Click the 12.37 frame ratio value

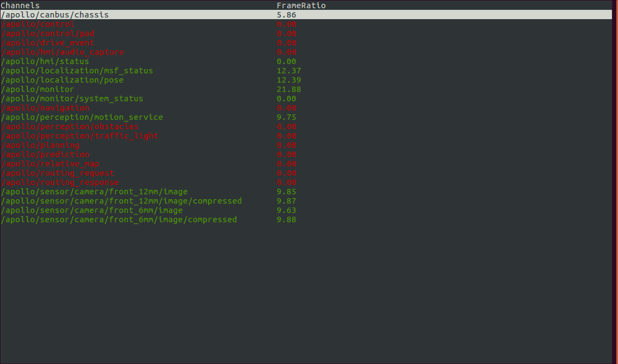point(289,71)
